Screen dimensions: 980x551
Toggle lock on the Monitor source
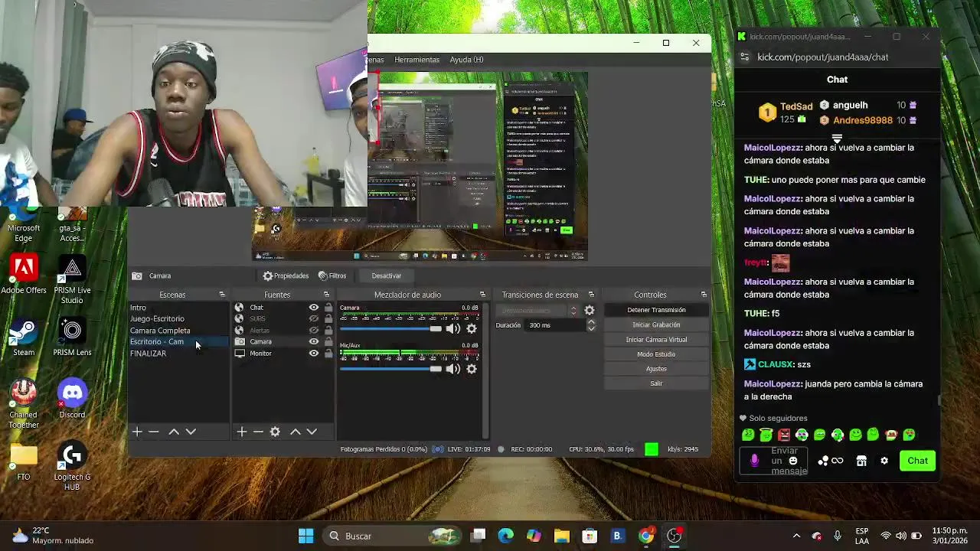click(328, 354)
